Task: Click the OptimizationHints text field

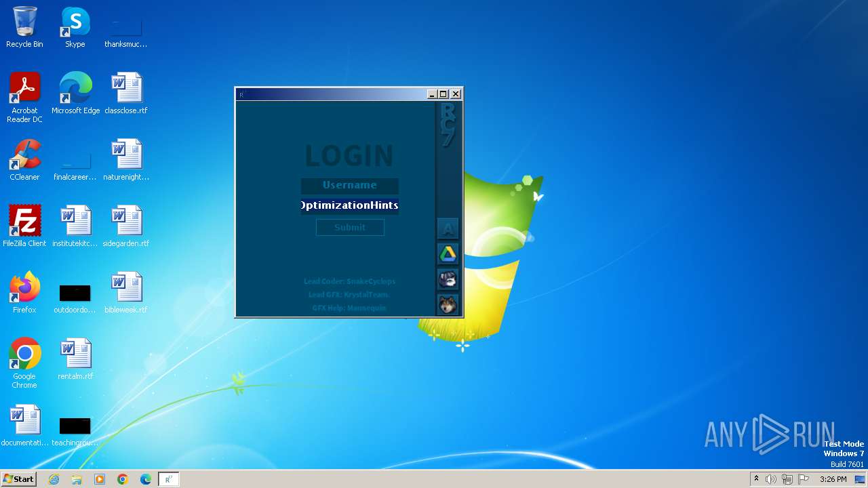Action: coord(350,205)
